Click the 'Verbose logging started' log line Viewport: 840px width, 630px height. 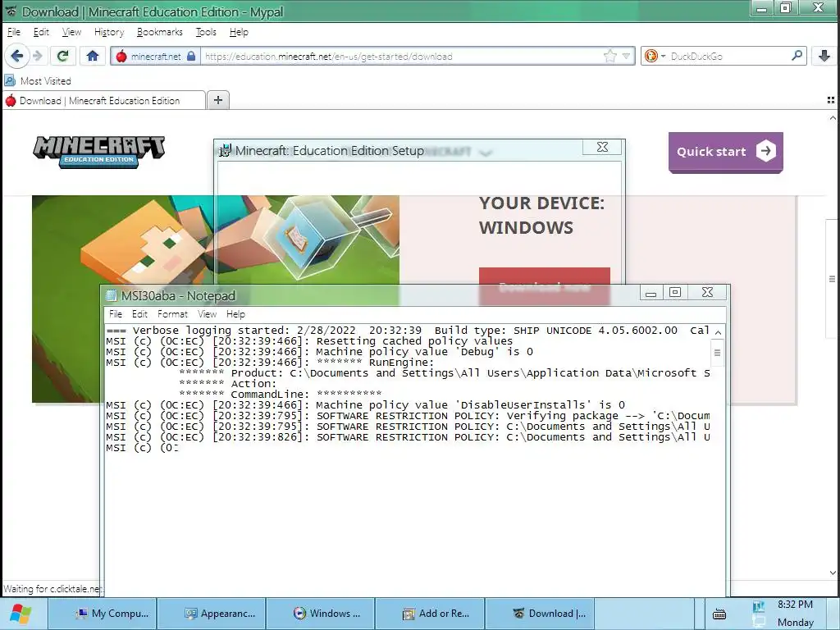point(408,331)
